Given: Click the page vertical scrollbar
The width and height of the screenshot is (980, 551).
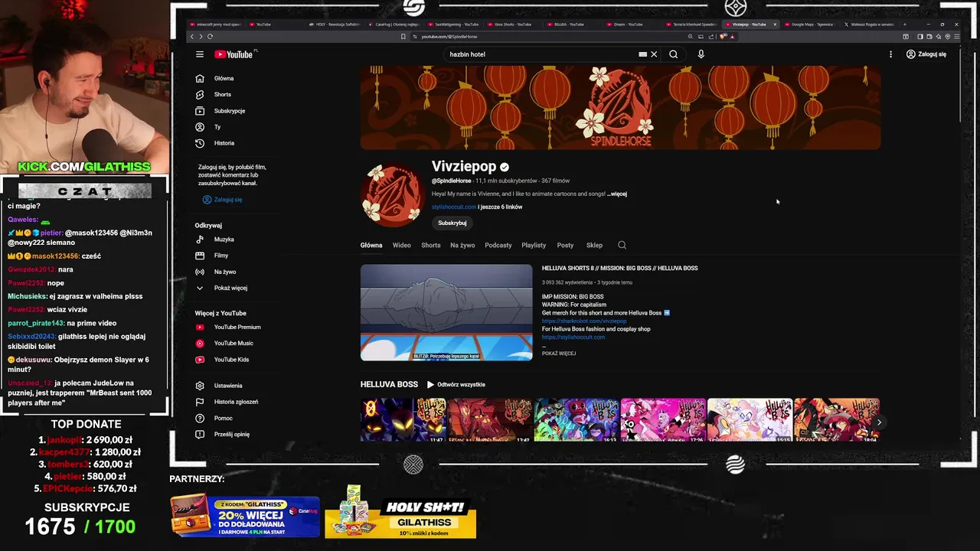Looking at the screenshot, I should tap(959, 84).
